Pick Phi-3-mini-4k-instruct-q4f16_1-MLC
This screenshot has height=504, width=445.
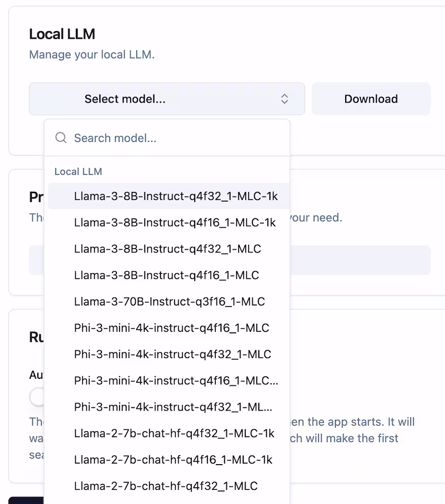point(169,328)
